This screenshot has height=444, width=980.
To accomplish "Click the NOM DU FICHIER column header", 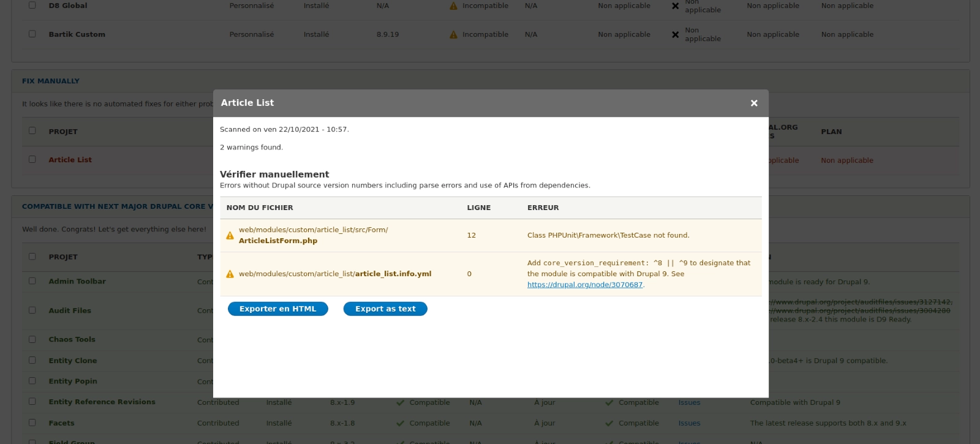I will coord(260,208).
